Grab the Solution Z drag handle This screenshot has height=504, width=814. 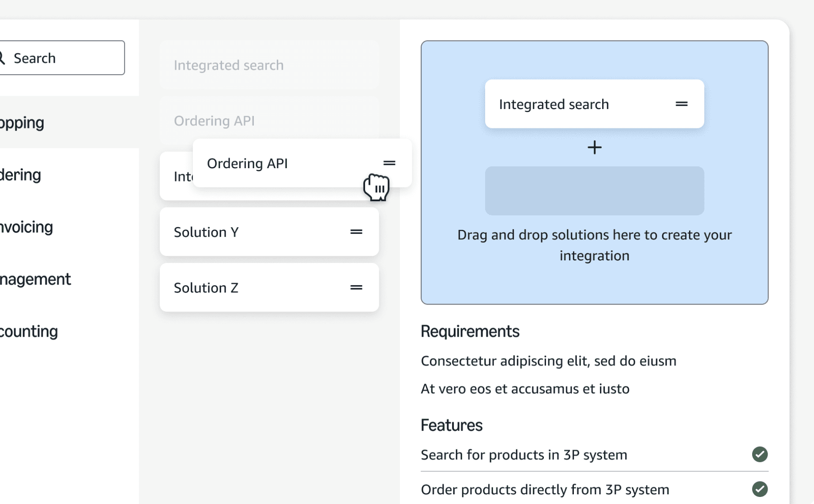click(356, 288)
